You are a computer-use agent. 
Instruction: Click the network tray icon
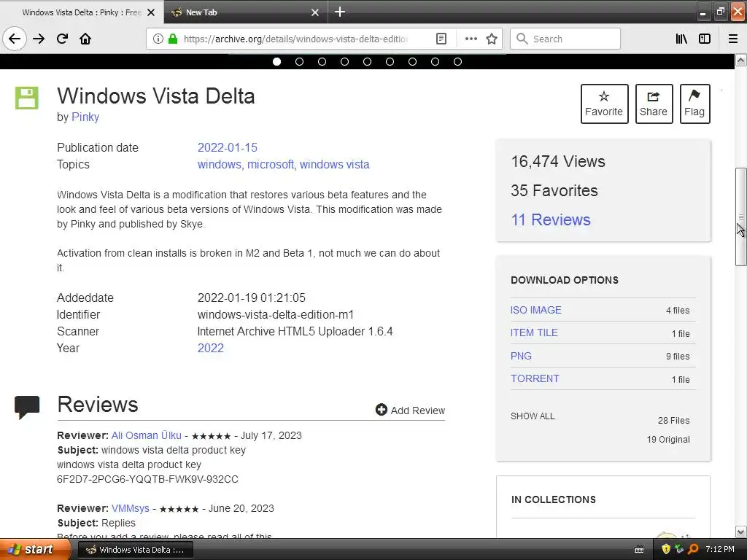coord(679,549)
